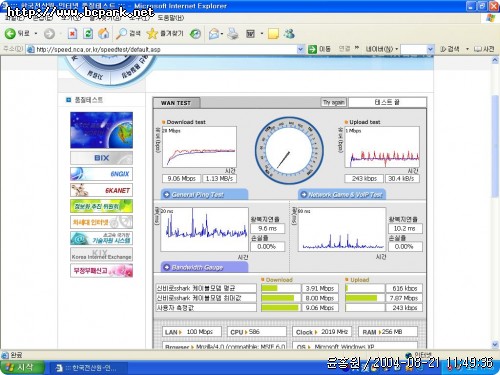
Task: Click the 품질테스트 square bullet icon
Action: point(68,100)
